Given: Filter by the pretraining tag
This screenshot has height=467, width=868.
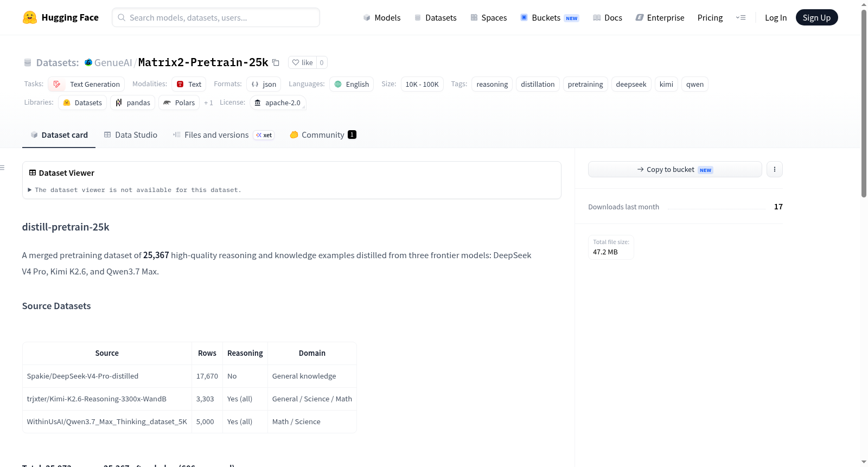Looking at the screenshot, I should pos(585,84).
